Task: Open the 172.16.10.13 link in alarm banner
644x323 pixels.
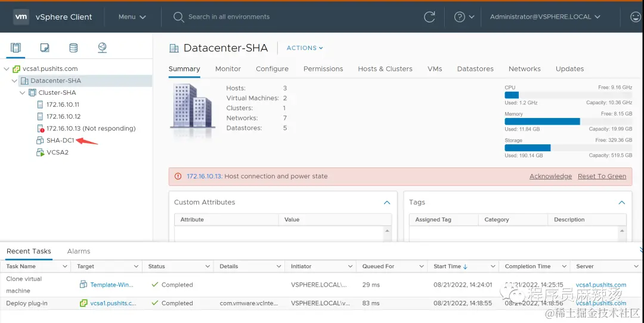Action: 205,176
